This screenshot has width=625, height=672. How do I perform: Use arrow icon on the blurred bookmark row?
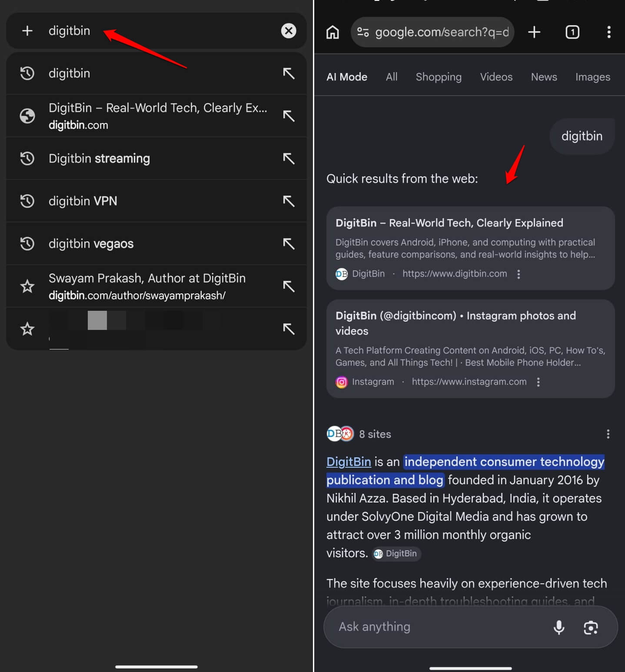click(x=289, y=329)
